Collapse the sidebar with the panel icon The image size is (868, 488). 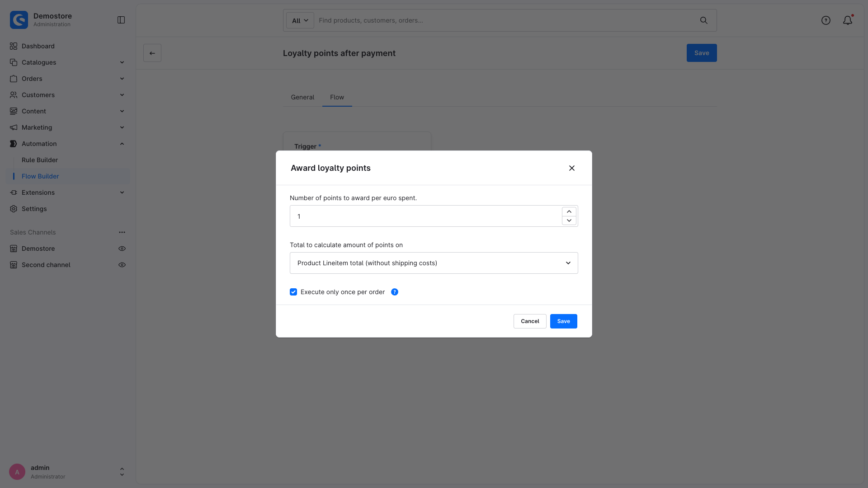[121, 20]
